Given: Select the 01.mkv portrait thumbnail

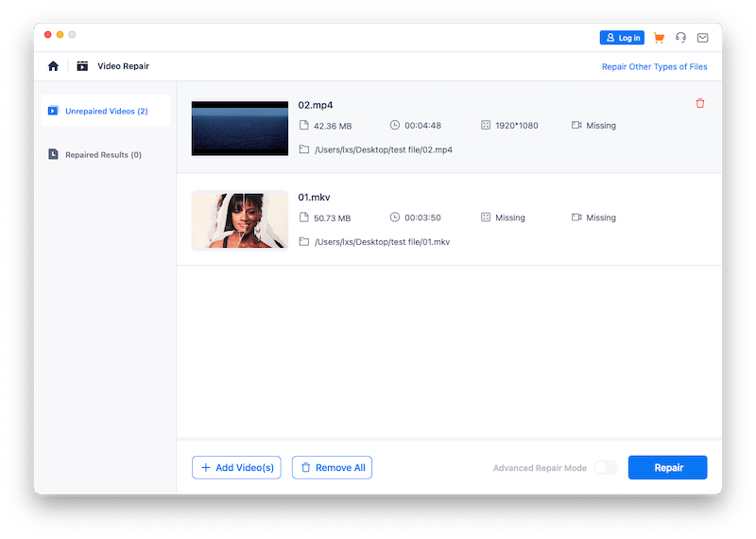Looking at the screenshot, I should coord(240,220).
